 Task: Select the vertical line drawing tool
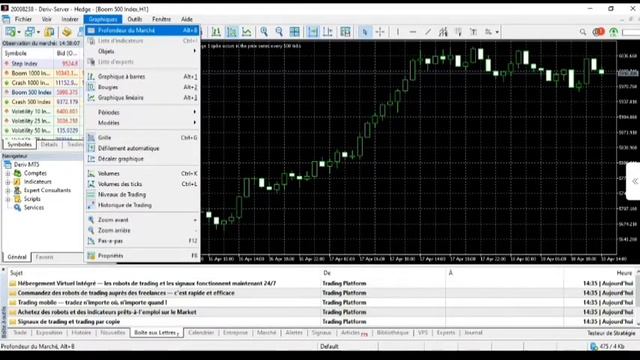tap(398, 32)
